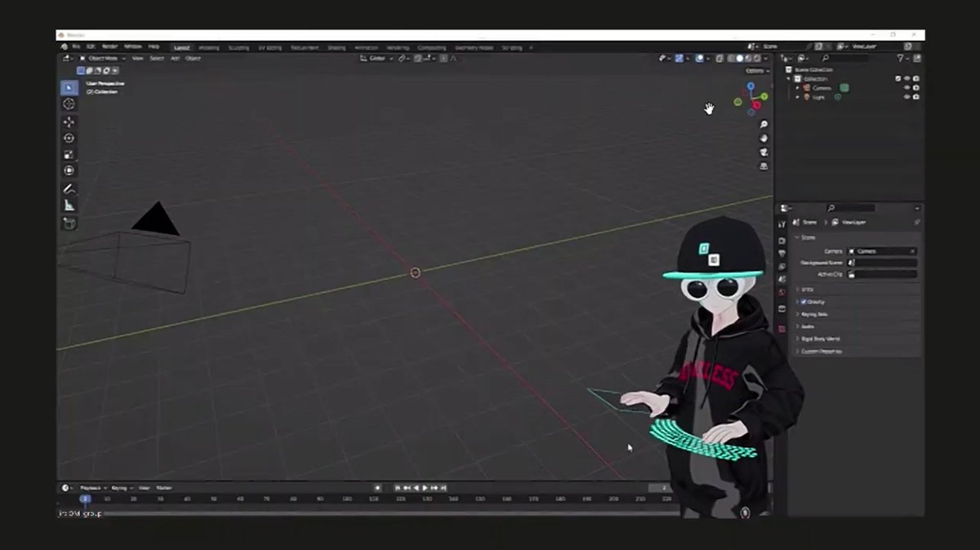Click the active camera clear X

pyautogui.click(x=912, y=251)
